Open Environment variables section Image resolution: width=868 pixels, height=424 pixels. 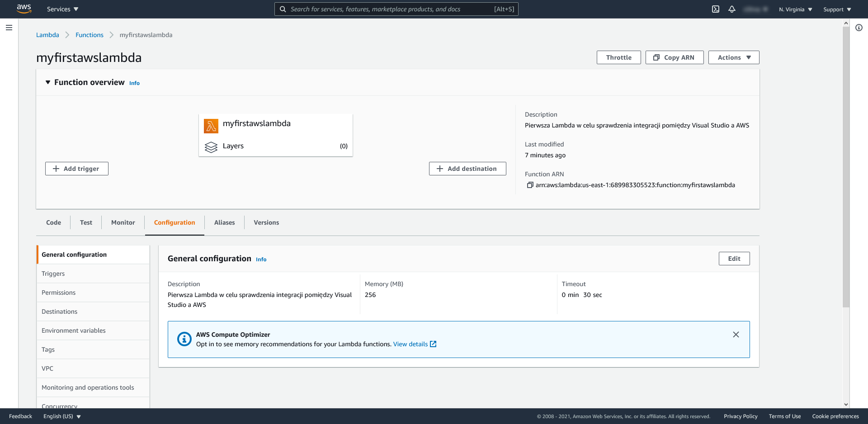point(93,330)
